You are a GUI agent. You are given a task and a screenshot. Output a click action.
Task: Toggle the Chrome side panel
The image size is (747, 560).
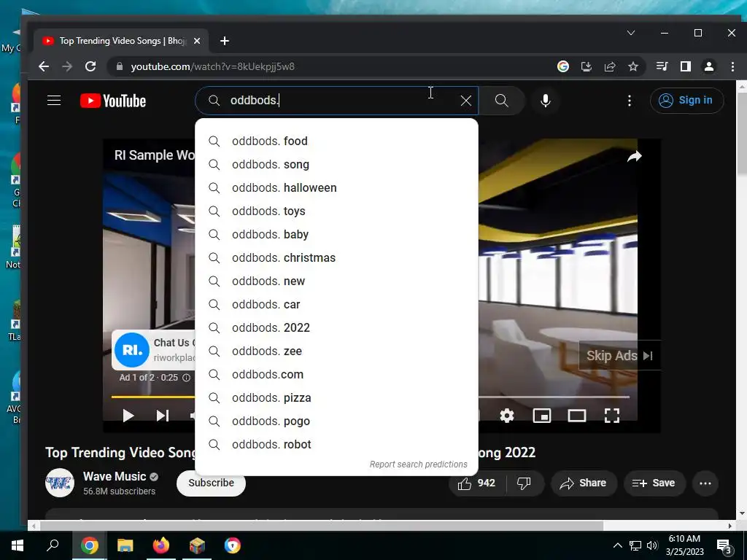click(686, 66)
